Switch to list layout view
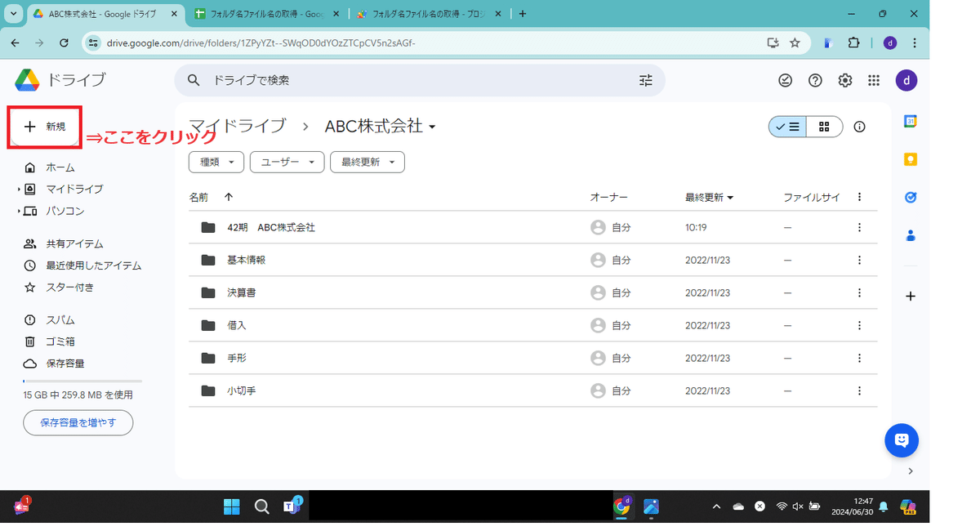 pyautogui.click(x=788, y=127)
